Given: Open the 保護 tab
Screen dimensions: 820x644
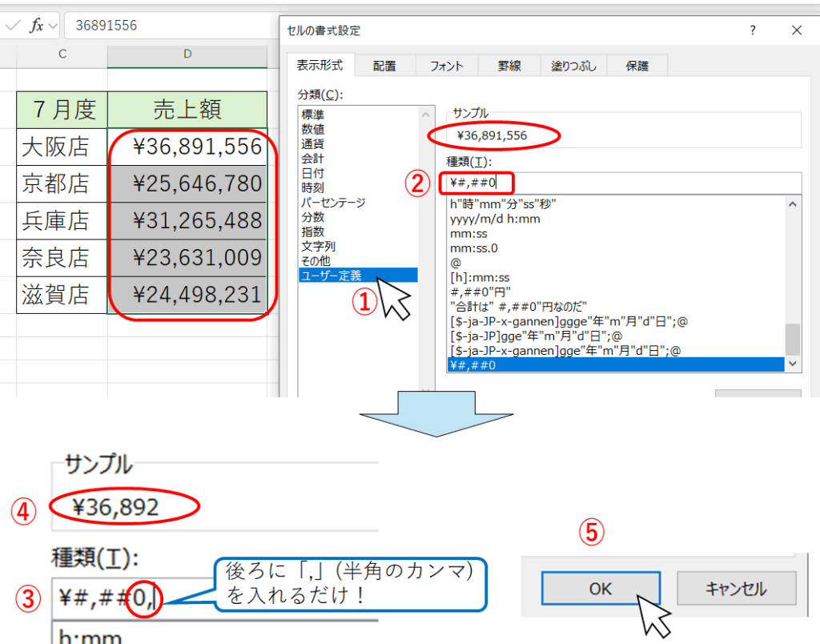Looking at the screenshot, I should click(637, 66).
